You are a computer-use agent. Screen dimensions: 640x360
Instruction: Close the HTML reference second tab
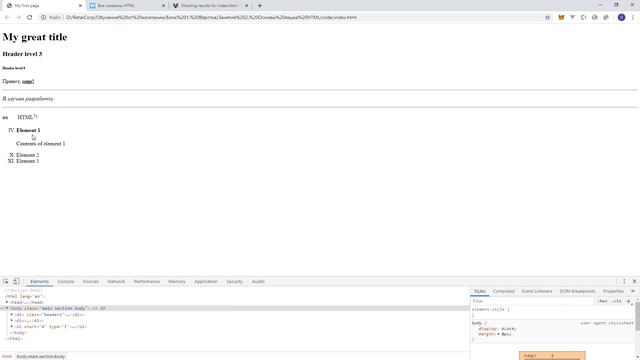(163, 6)
